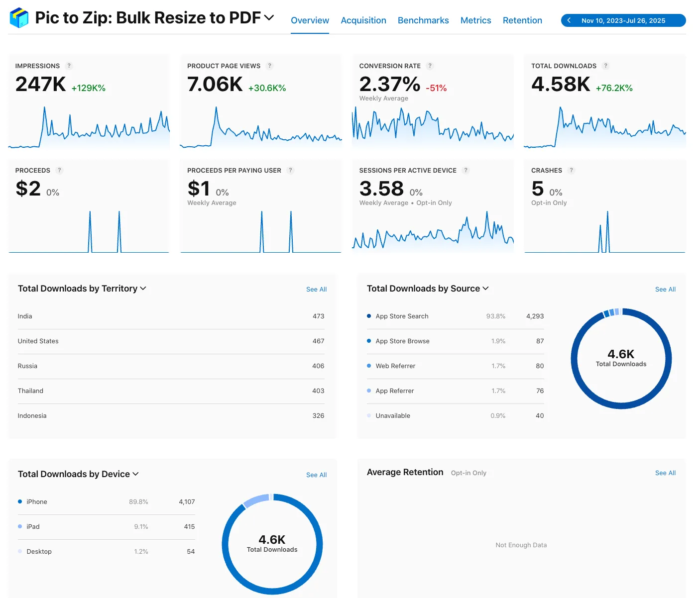Open the Benchmarks tab
700x598 pixels.
pyautogui.click(x=423, y=20)
